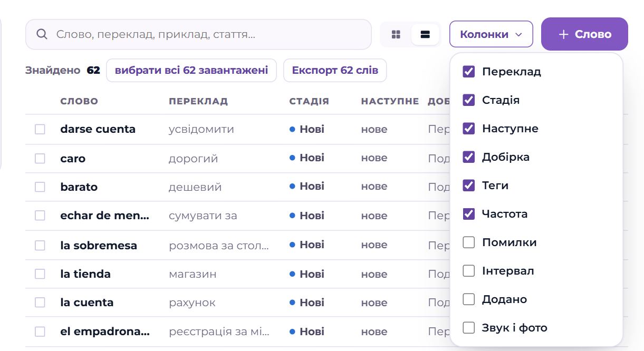Switch to grid card view icon
The image size is (644, 351).
[396, 35]
